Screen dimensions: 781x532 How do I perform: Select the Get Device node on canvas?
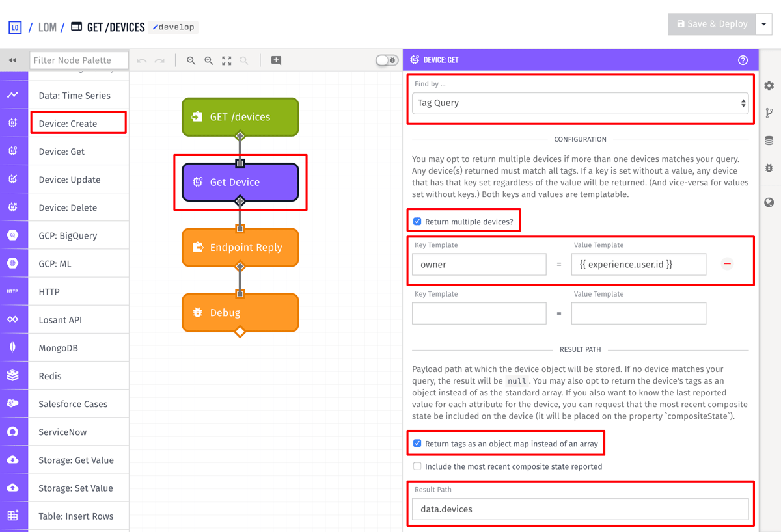tap(240, 182)
